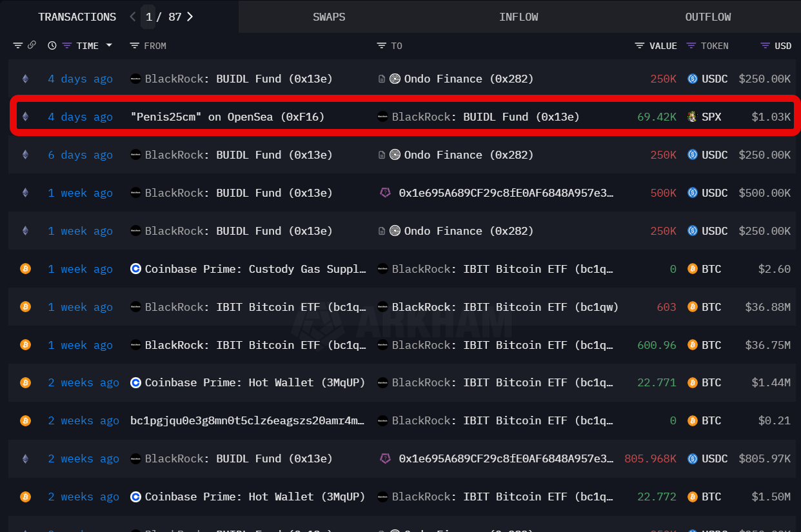Click the BlackRock sender logo in the 603 BTC row

pos(135,307)
